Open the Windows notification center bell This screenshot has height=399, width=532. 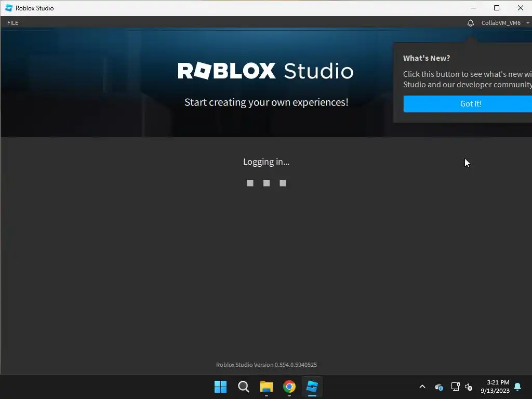(x=517, y=387)
